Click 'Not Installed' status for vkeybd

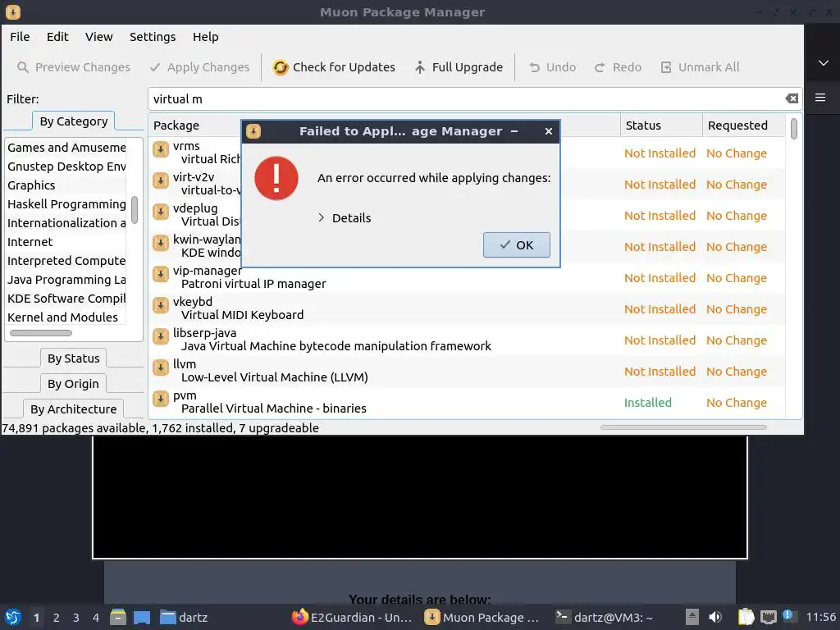click(x=660, y=309)
